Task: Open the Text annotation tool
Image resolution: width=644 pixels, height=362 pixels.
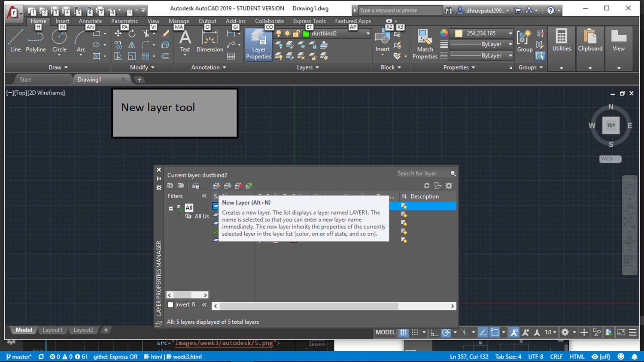Action: (x=185, y=41)
